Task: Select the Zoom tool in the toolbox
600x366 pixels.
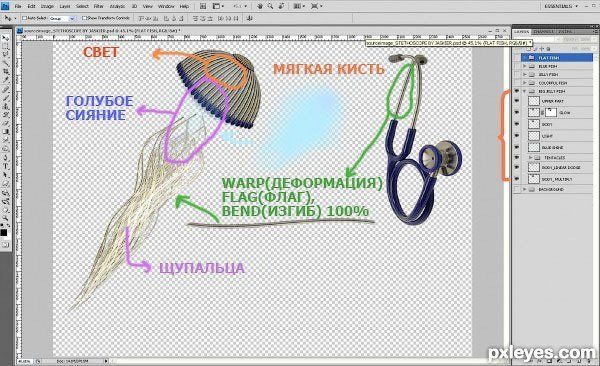Action: pos(5,217)
